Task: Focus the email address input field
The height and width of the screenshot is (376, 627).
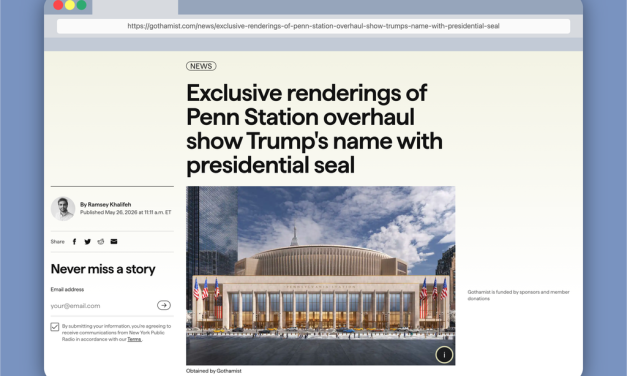Action: pos(102,306)
